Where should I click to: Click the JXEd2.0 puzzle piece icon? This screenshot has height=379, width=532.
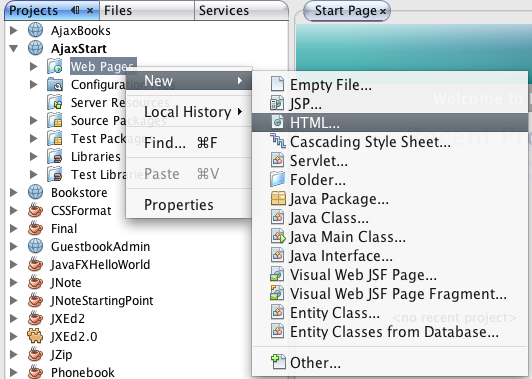tap(35, 336)
